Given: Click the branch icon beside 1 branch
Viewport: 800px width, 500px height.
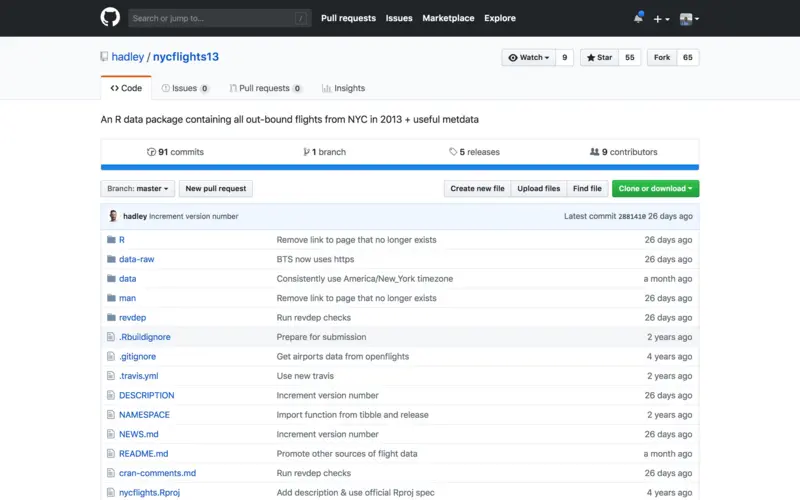Looking at the screenshot, I should pos(306,152).
